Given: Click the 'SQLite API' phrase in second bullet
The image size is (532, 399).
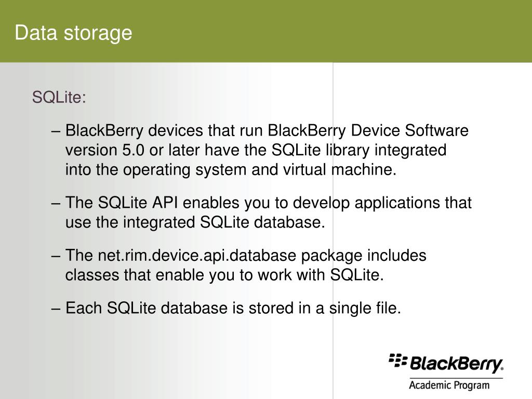Looking at the screenshot, I should click(x=138, y=203).
